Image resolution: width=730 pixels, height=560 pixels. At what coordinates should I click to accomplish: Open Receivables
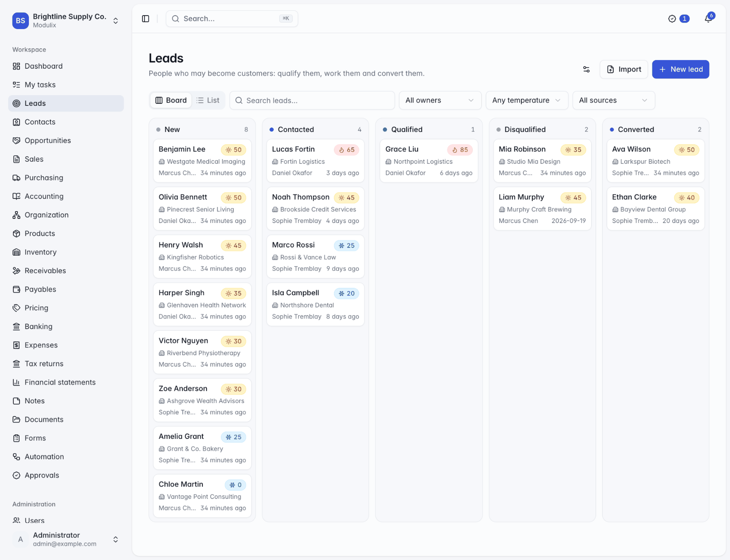click(66, 271)
